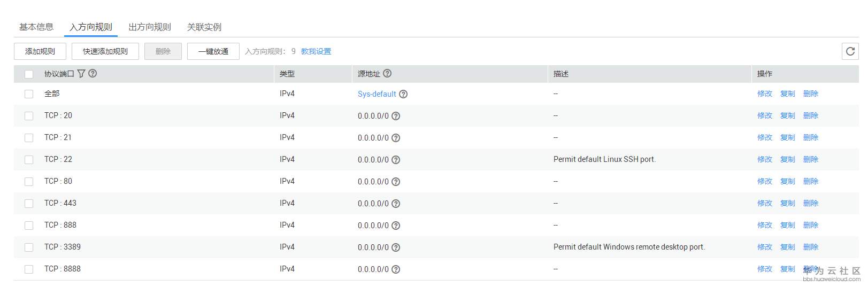Click 复制 for the TCP : 80 rule

pyautogui.click(x=788, y=181)
